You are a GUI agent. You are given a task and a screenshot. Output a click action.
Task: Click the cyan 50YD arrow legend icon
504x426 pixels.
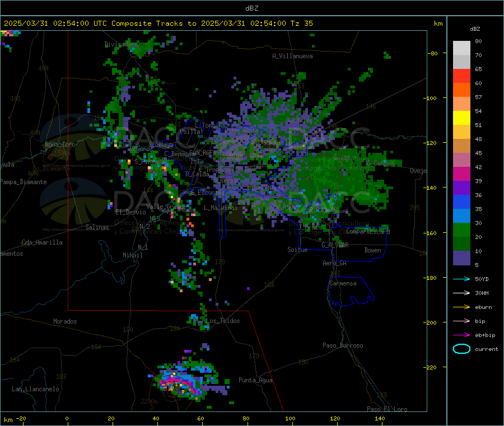click(x=461, y=279)
